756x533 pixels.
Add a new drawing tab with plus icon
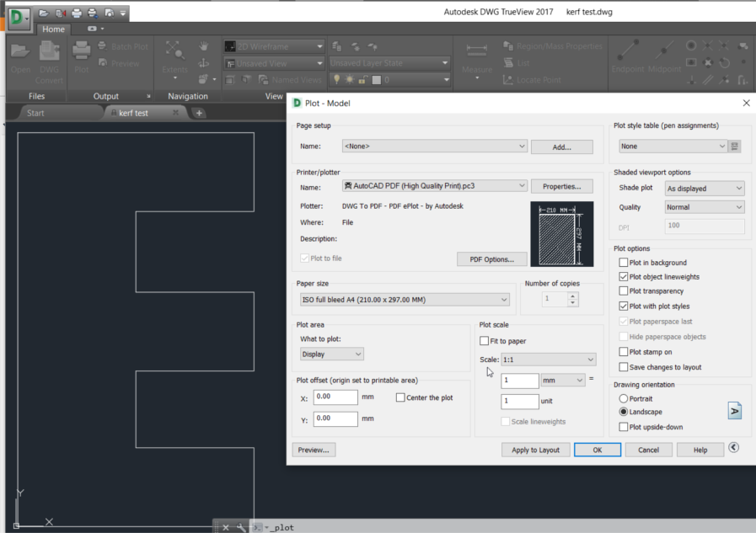pos(199,113)
